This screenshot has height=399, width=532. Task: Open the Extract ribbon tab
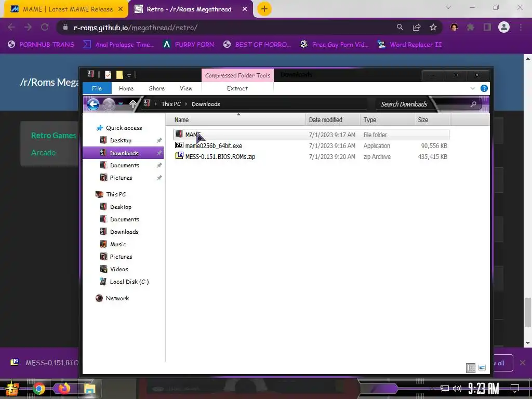237,88
